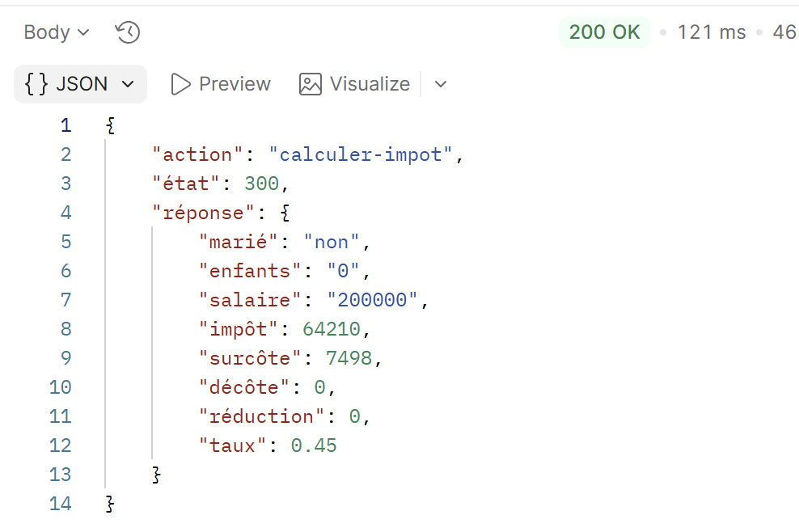Switch to the Visualize tab
This screenshot has width=799, height=532.
(x=355, y=84)
